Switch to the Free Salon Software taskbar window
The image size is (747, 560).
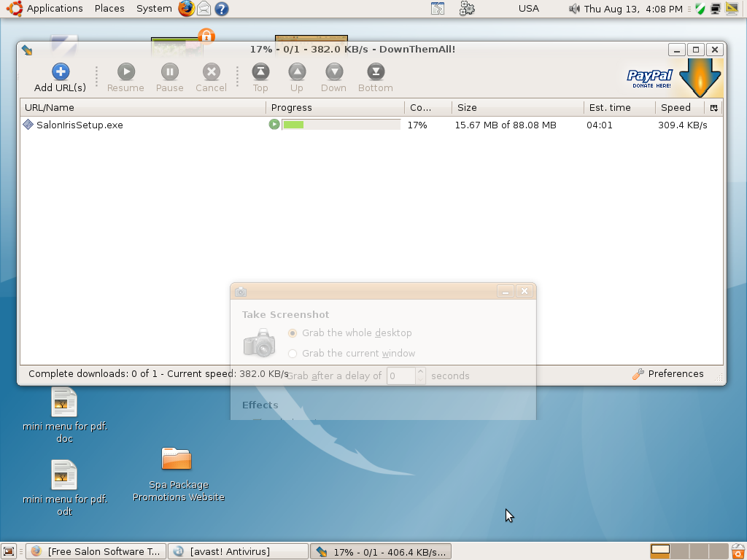pos(96,551)
